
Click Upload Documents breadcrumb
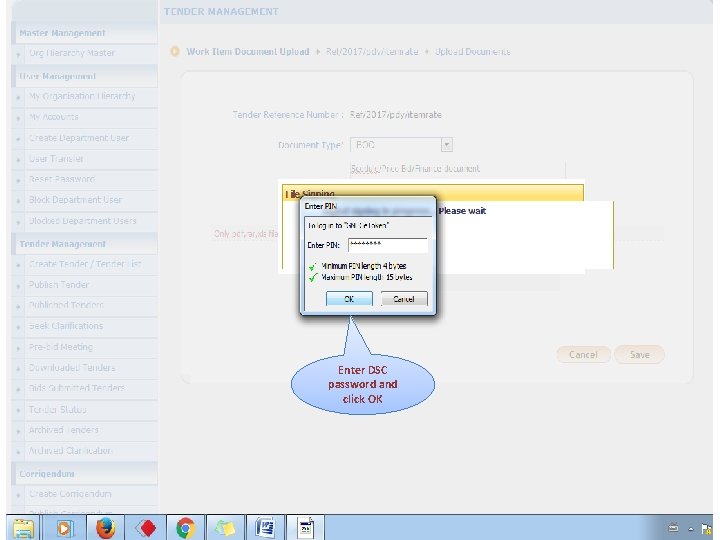[x=472, y=51]
